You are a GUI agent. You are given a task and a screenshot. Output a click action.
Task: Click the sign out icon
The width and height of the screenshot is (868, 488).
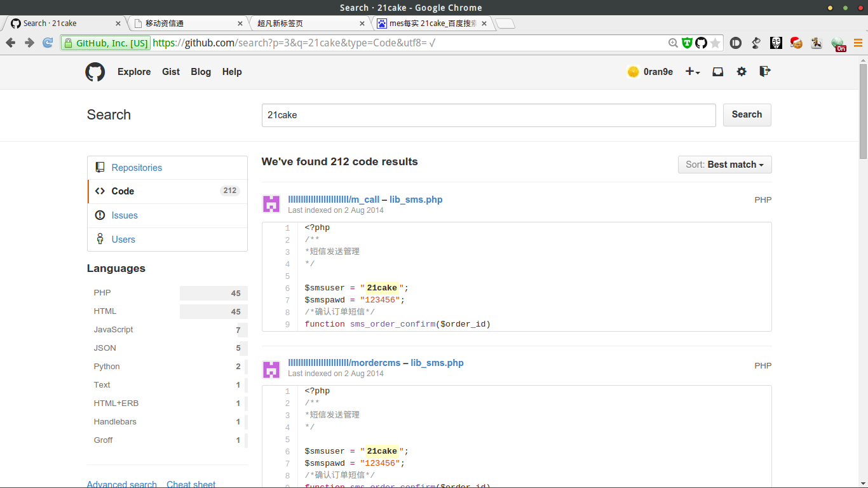point(765,71)
